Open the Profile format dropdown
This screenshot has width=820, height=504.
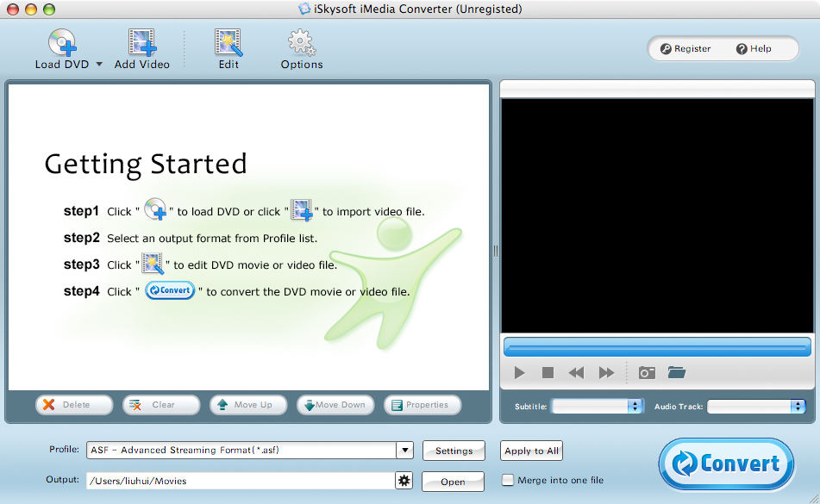coord(404,450)
